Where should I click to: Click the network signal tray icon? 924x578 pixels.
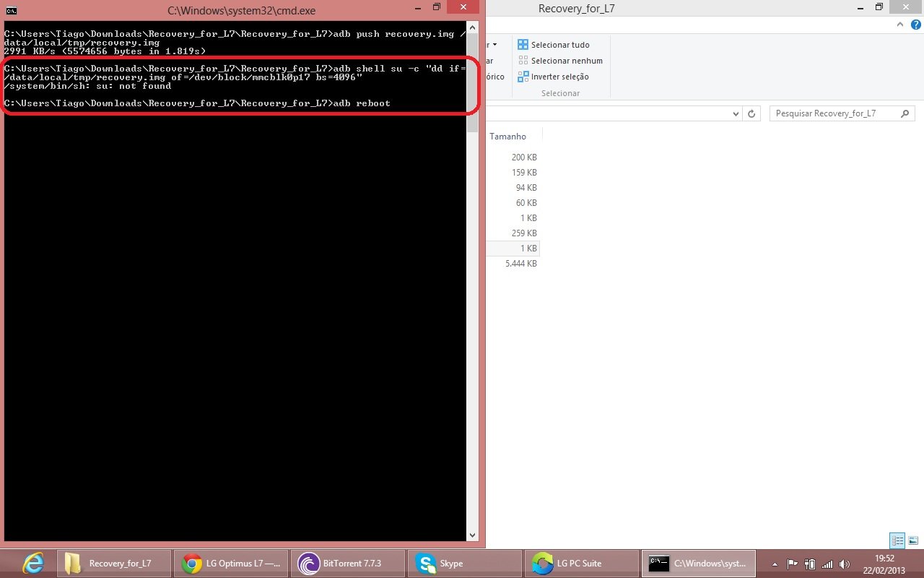827,564
